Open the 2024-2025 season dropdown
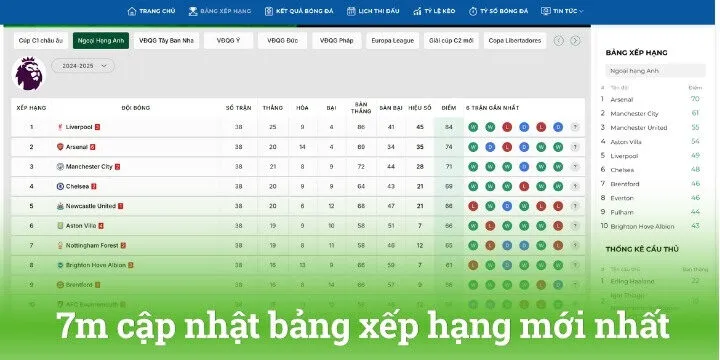The width and height of the screenshot is (720, 360). (83, 66)
